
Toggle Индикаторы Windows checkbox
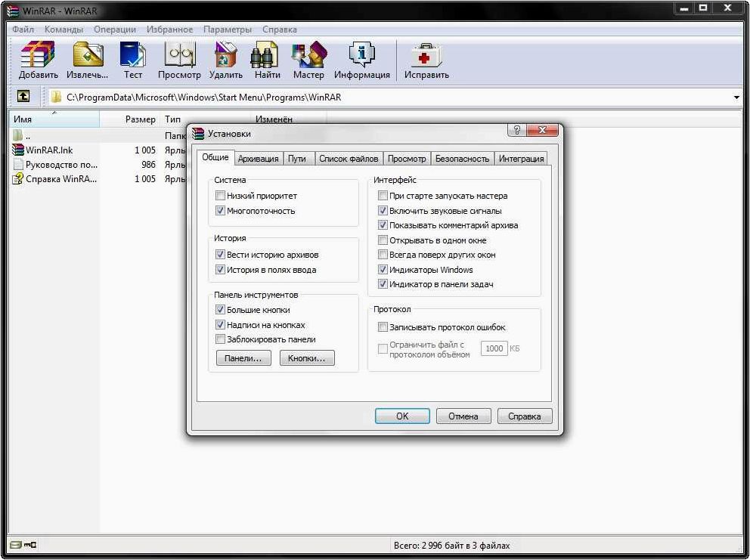[383, 270]
